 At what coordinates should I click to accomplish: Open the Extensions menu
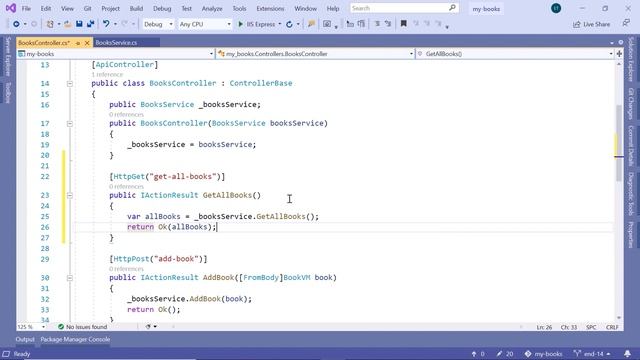point(270,8)
